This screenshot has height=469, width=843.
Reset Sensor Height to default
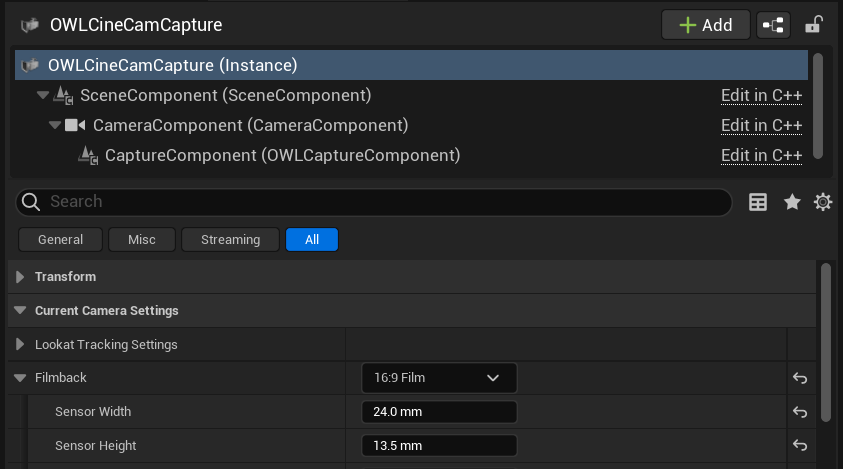pyautogui.click(x=800, y=445)
